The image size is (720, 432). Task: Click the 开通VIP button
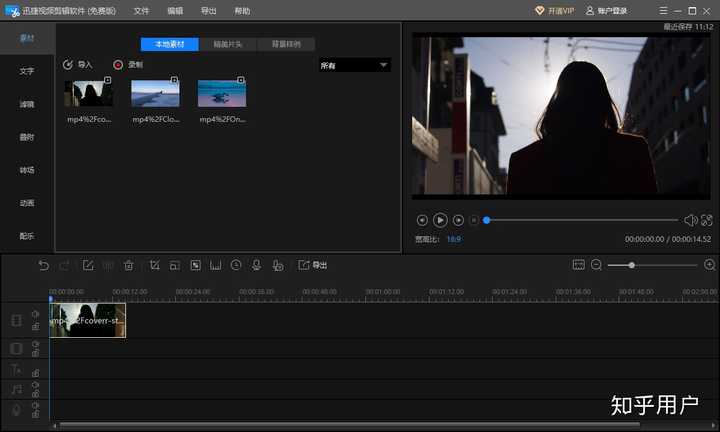[554, 10]
